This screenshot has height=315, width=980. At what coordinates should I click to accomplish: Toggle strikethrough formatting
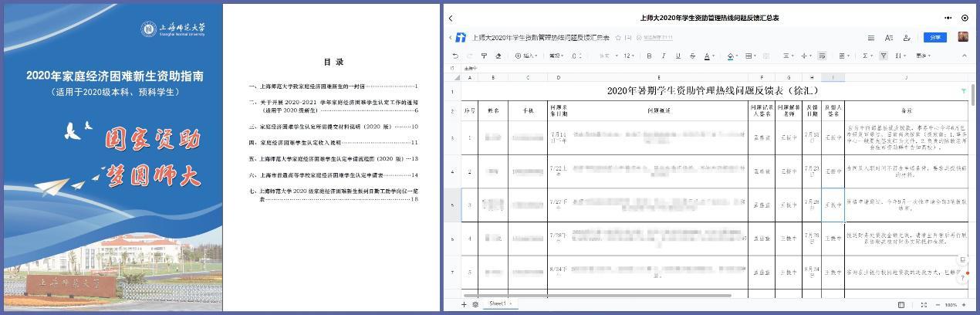tap(692, 56)
